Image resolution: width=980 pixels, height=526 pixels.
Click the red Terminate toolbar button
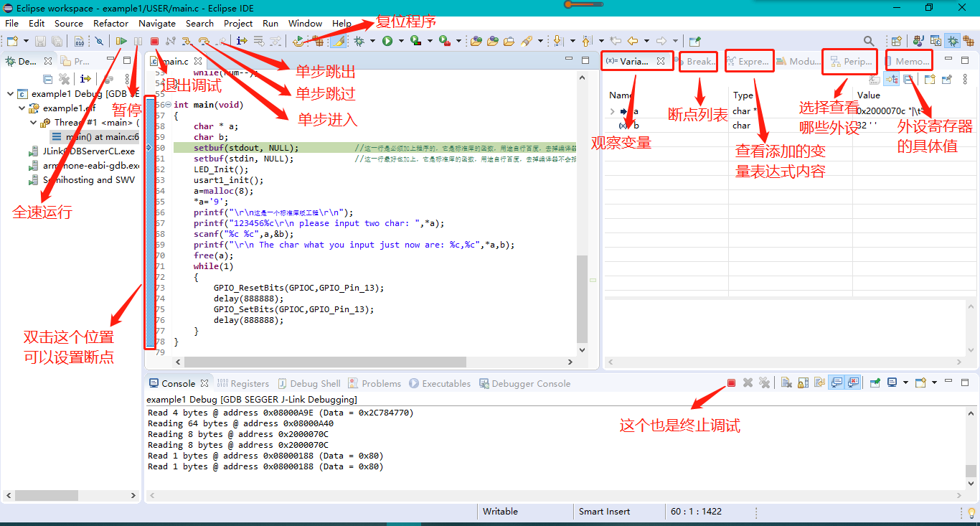[x=154, y=41]
